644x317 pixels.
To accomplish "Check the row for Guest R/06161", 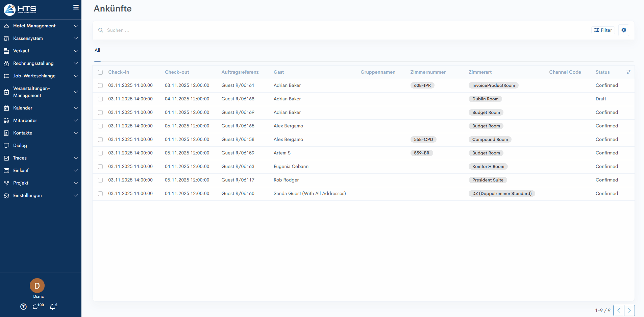I will point(100,86).
